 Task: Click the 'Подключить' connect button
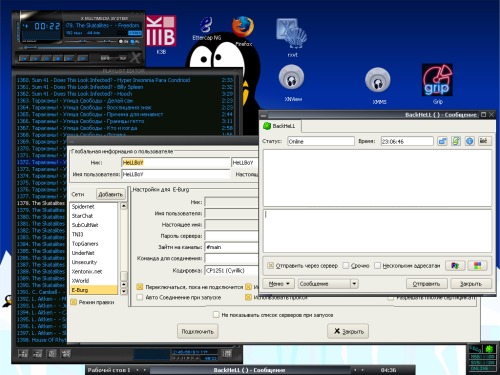(197, 331)
